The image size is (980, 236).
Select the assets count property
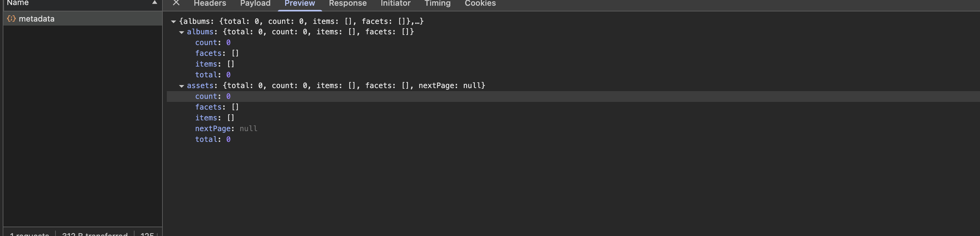pyautogui.click(x=213, y=96)
